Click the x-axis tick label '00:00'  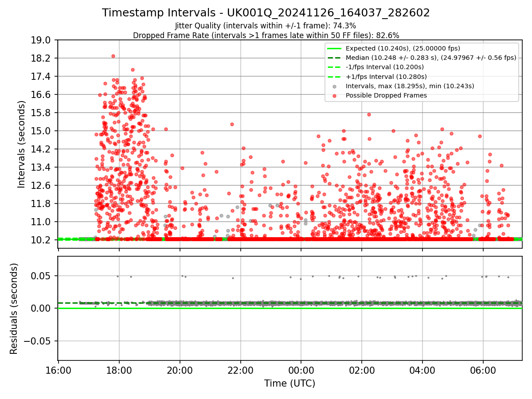click(x=301, y=371)
